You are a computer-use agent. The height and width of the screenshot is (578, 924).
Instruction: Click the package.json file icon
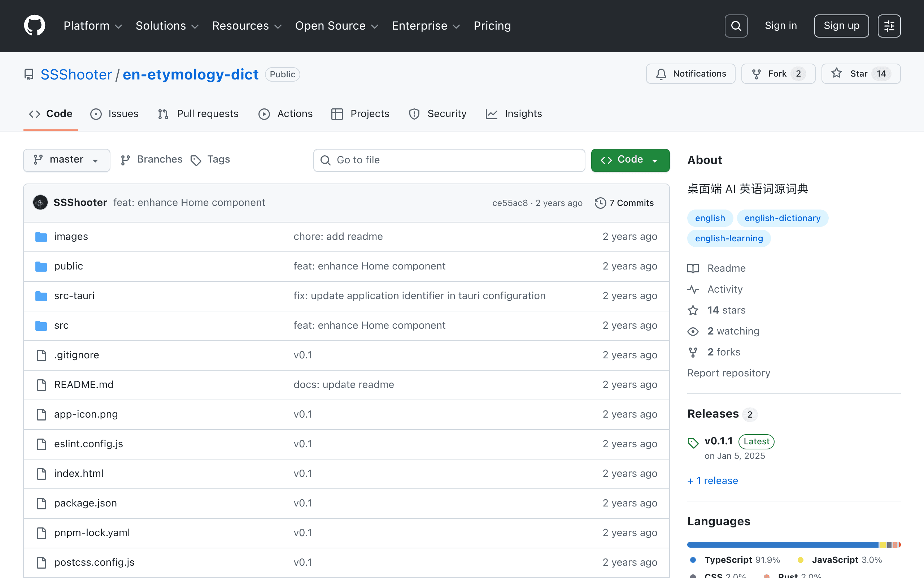pyautogui.click(x=41, y=504)
